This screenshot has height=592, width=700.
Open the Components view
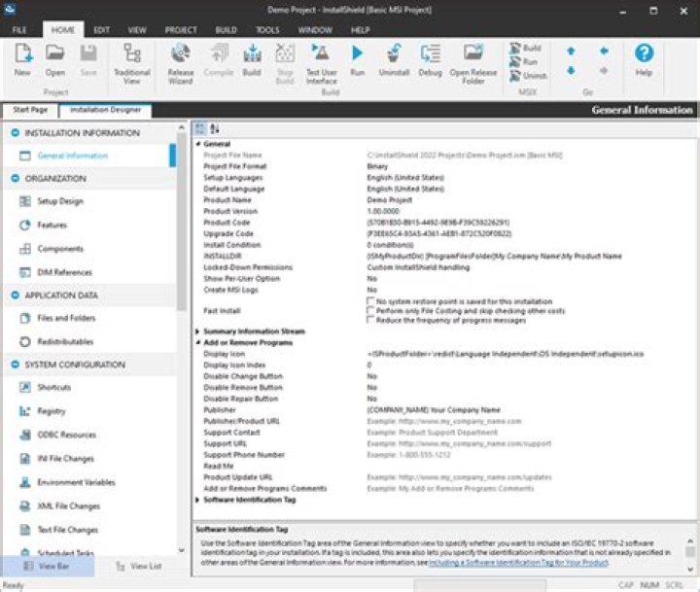tap(60, 249)
